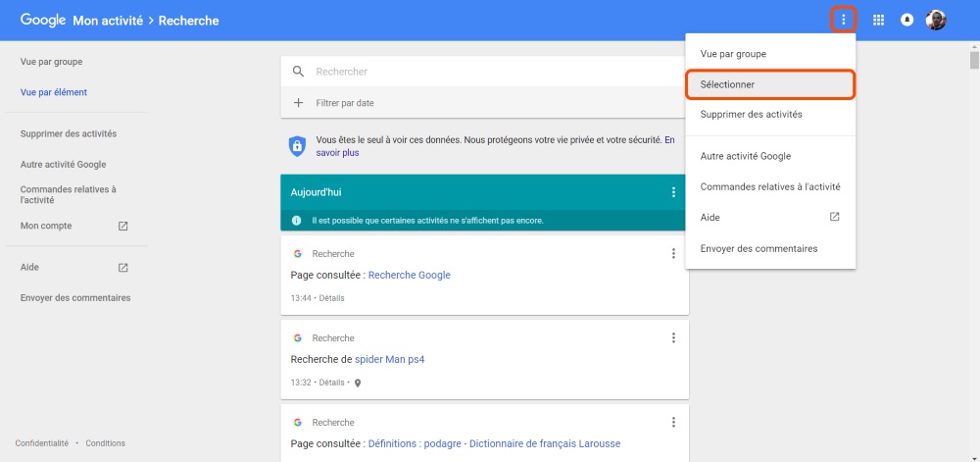Click the Aujourd'hui header text
The image size is (980, 462).
316,192
